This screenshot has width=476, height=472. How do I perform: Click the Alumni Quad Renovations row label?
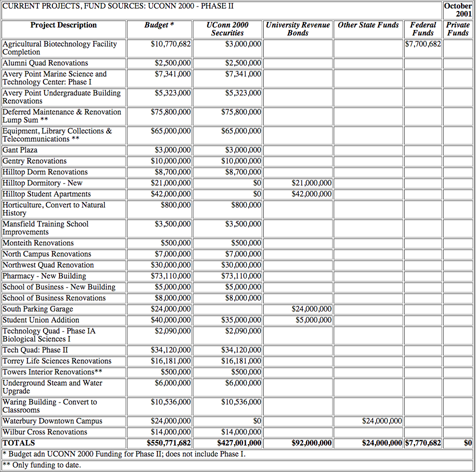[45, 63]
